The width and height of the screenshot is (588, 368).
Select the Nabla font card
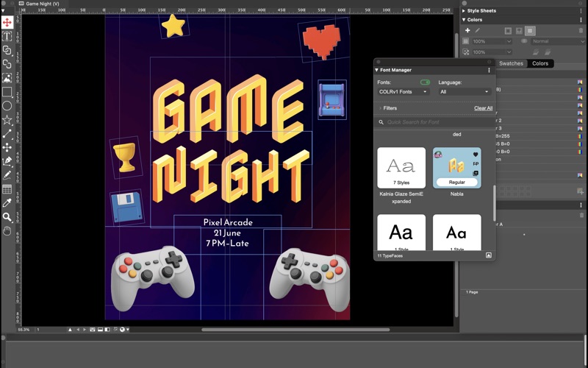456,168
